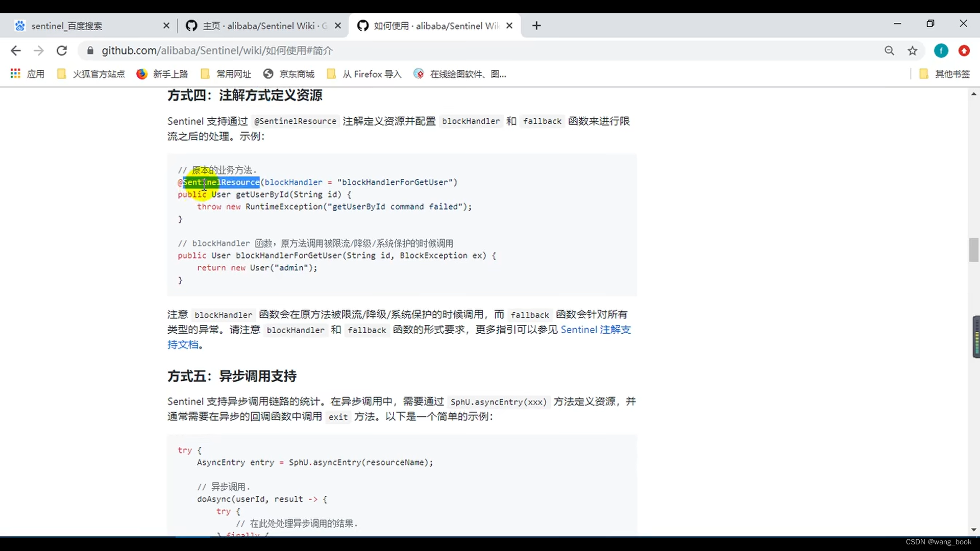980x551 pixels.
Task: Click the vertical scrollbar thumb
Action: pyautogui.click(x=973, y=250)
